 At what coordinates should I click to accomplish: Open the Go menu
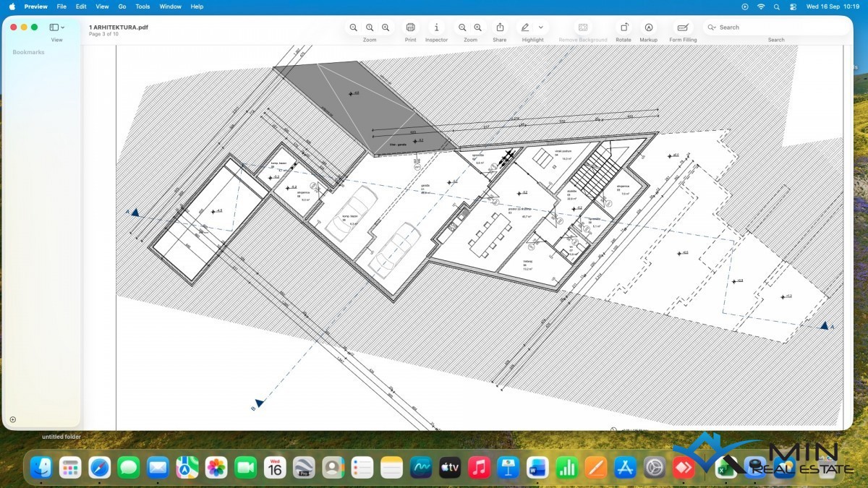122,7
